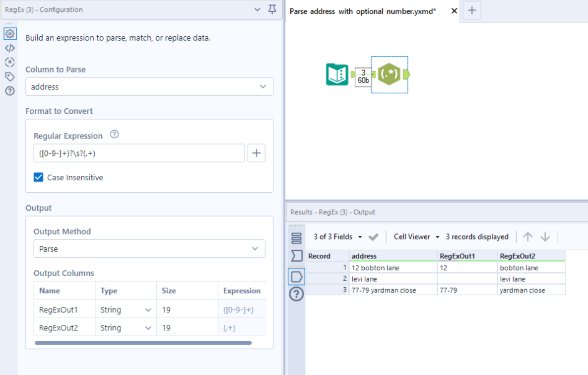The height and width of the screenshot is (375, 588).
Task: Disable the Case Insensitive checkbox
Action: [x=38, y=177]
